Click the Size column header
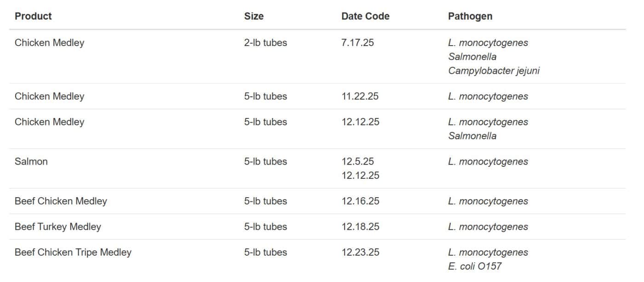Image resolution: width=644 pixels, height=282 pixels. click(254, 16)
